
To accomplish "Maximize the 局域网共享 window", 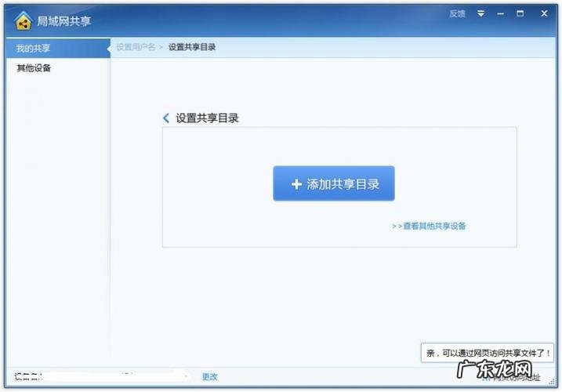I will [520, 13].
